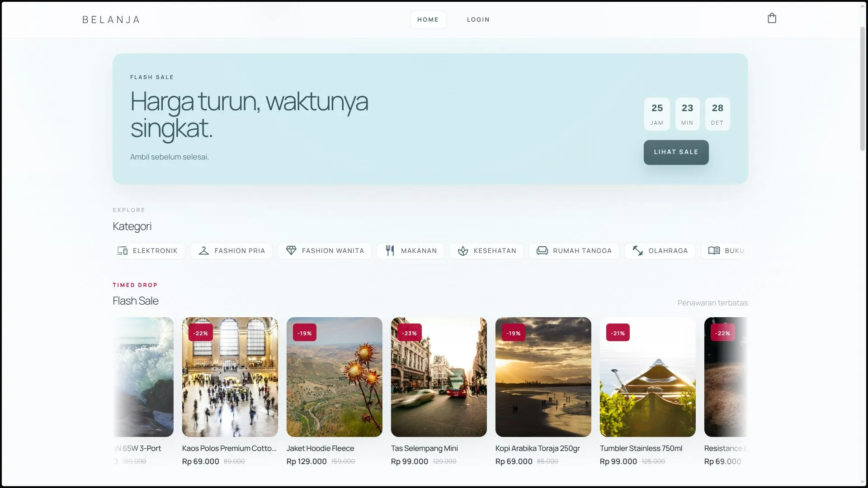Screen dimensions: 868x488
Task: Click the Elektronik devices icon
Action: [x=122, y=251]
